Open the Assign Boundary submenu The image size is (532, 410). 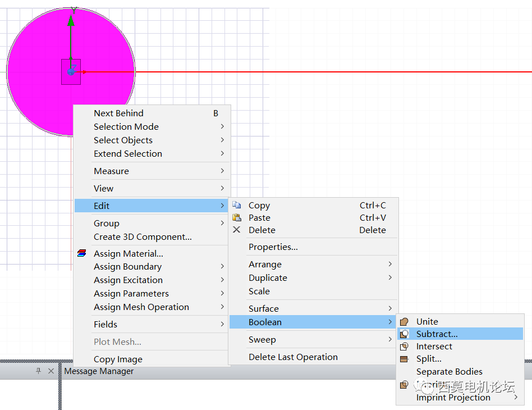point(152,267)
